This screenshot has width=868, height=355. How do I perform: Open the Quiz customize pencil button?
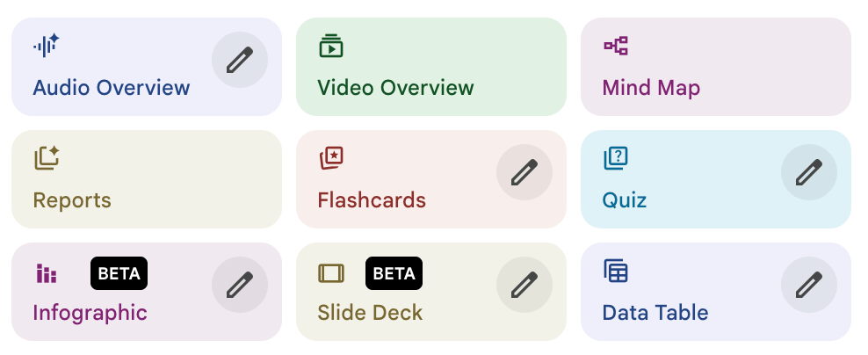(809, 172)
